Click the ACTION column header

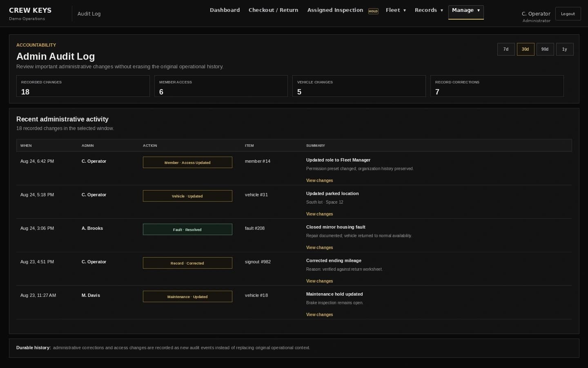pos(150,146)
